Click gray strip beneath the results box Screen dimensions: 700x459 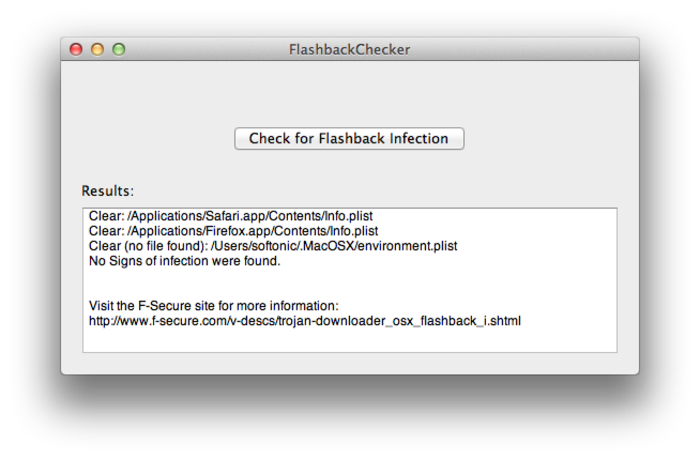pyautogui.click(x=350, y=363)
